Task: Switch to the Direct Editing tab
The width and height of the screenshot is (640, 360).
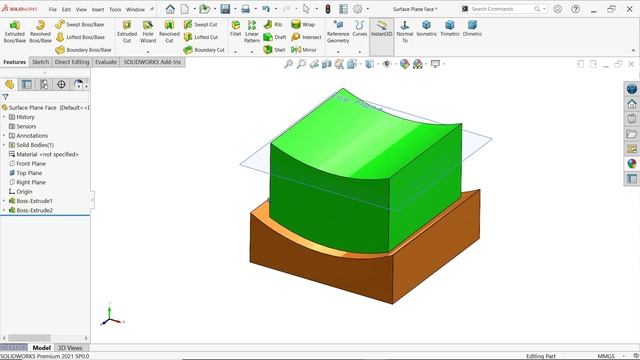Action: [72, 62]
